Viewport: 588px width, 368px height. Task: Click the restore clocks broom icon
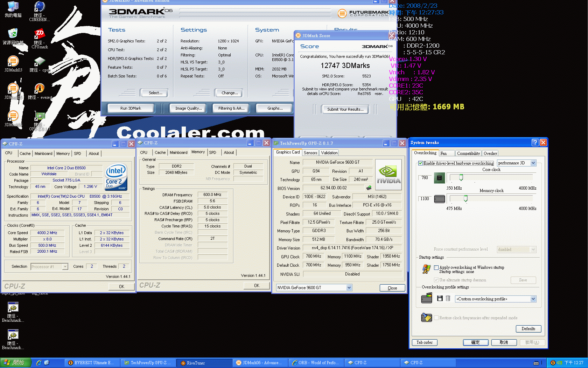pyautogui.click(x=426, y=318)
